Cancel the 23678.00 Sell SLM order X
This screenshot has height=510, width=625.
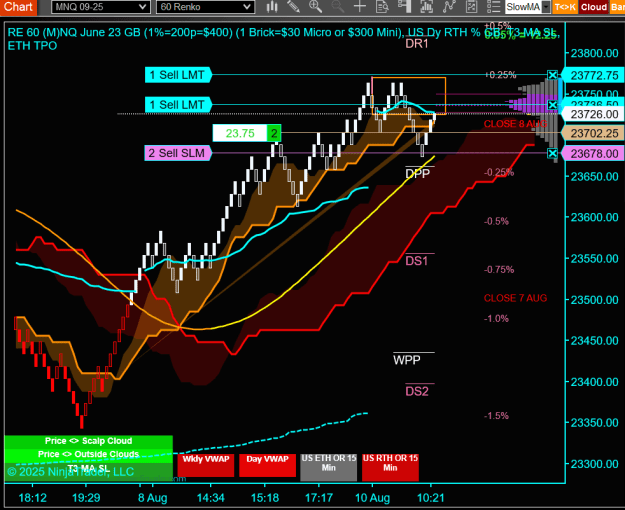tap(552, 153)
